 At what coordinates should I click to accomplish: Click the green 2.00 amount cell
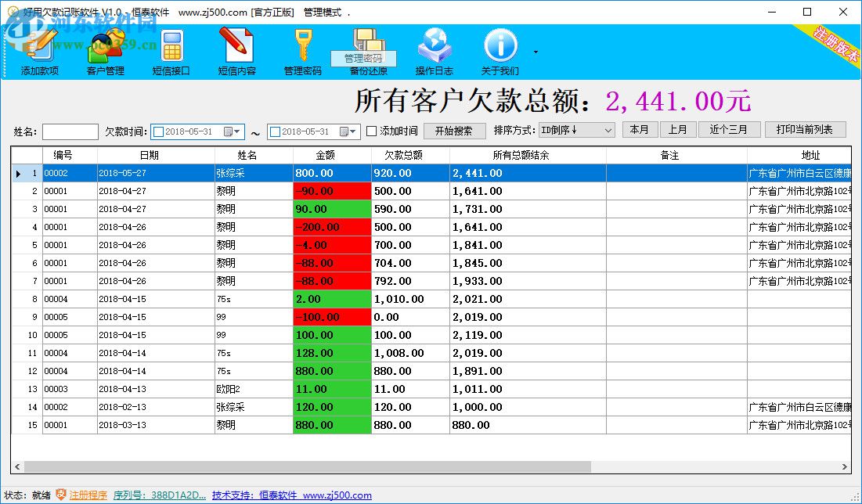[332, 299]
